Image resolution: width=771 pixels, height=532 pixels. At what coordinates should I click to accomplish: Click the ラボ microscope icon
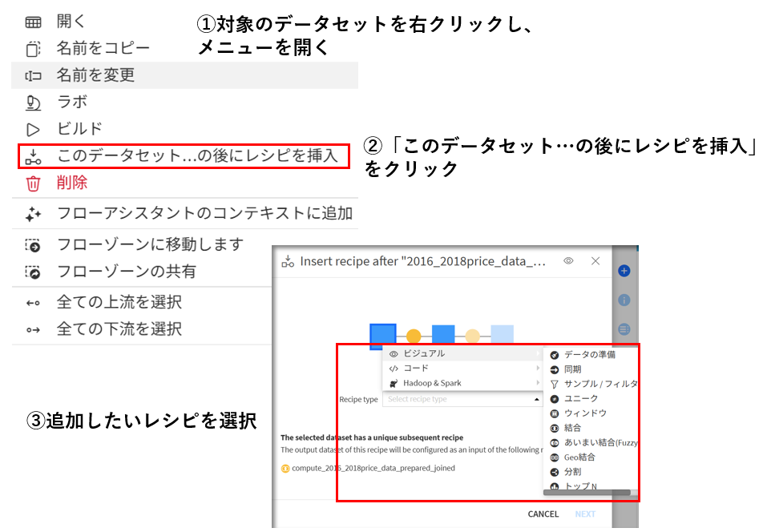coord(33,103)
